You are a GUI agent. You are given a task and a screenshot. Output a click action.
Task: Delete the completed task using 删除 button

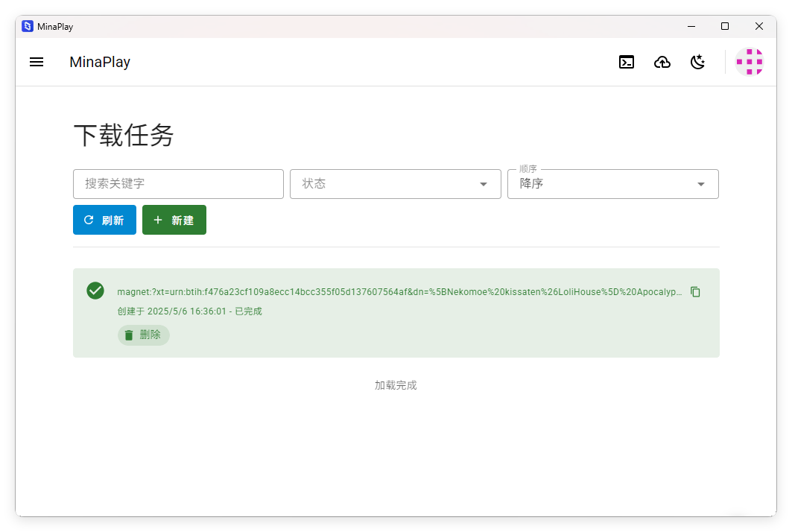point(143,335)
